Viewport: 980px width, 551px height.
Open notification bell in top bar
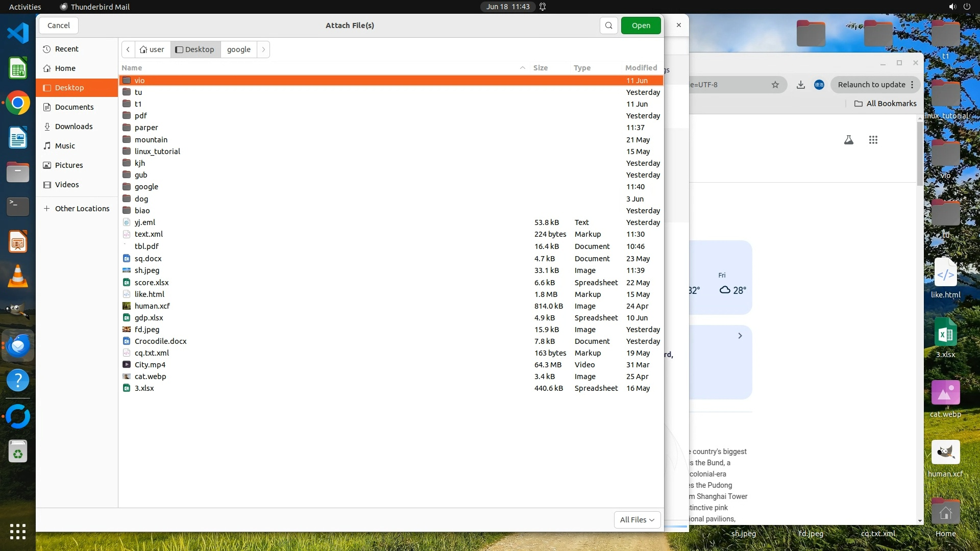[543, 7]
